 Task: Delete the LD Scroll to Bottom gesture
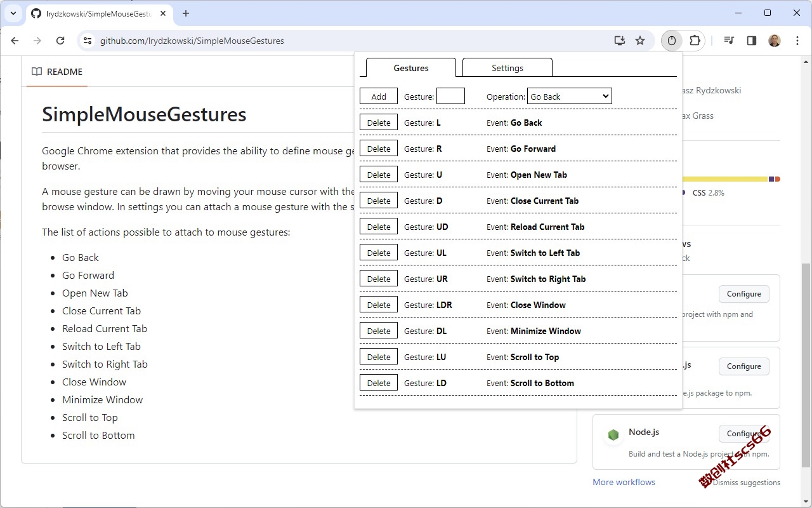pos(379,383)
